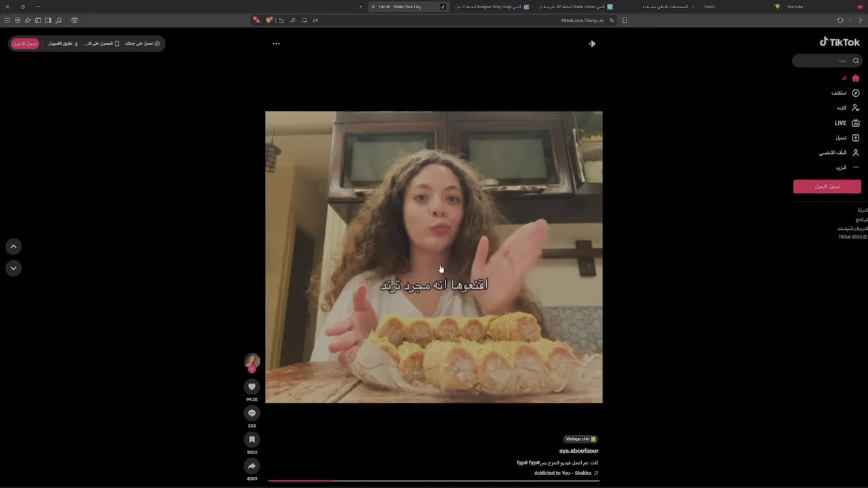Open the terms and policies footer link
The width and height of the screenshot is (868, 488).
[x=853, y=228]
